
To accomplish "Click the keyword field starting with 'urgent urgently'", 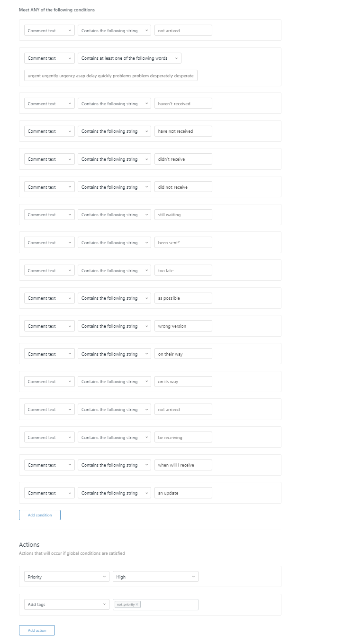I will (x=111, y=76).
